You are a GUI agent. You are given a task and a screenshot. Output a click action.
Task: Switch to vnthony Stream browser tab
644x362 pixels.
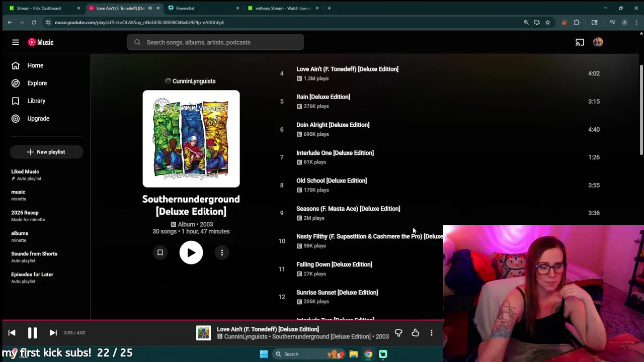pyautogui.click(x=283, y=8)
